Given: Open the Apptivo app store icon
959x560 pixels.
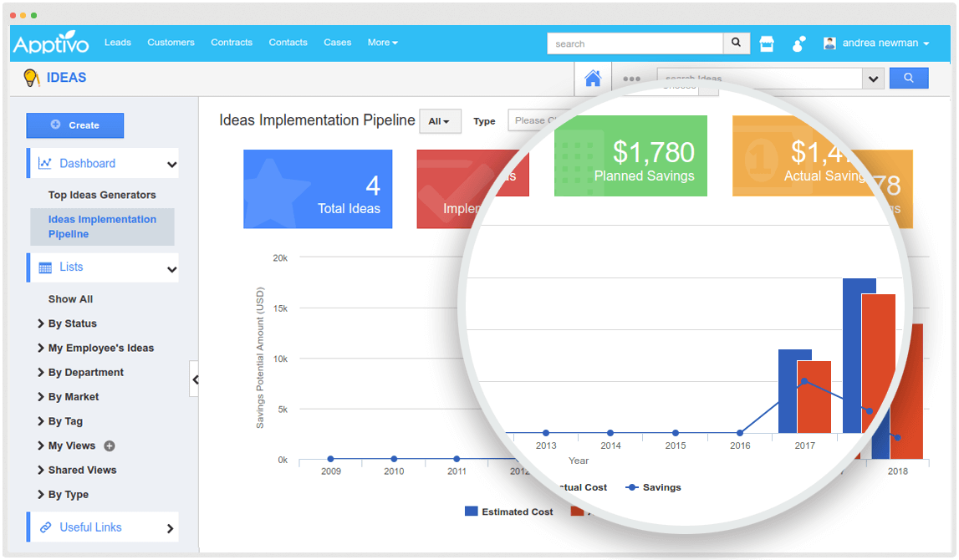Looking at the screenshot, I should [767, 43].
